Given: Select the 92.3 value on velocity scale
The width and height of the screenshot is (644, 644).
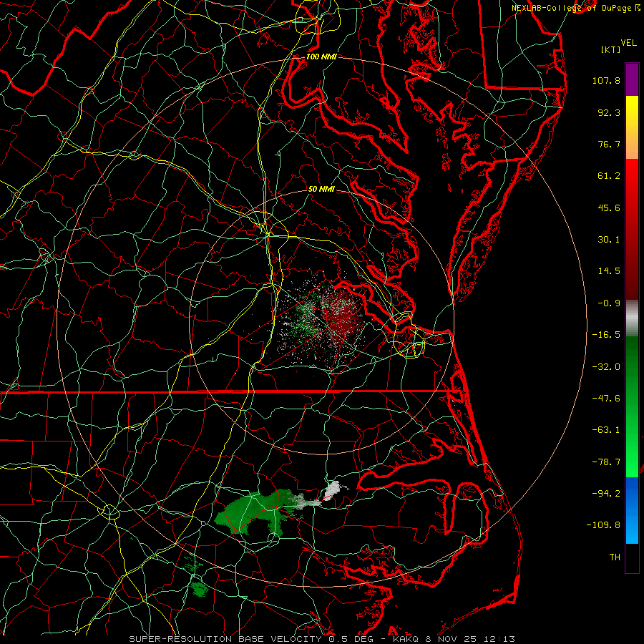Looking at the screenshot, I should (x=609, y=112).
